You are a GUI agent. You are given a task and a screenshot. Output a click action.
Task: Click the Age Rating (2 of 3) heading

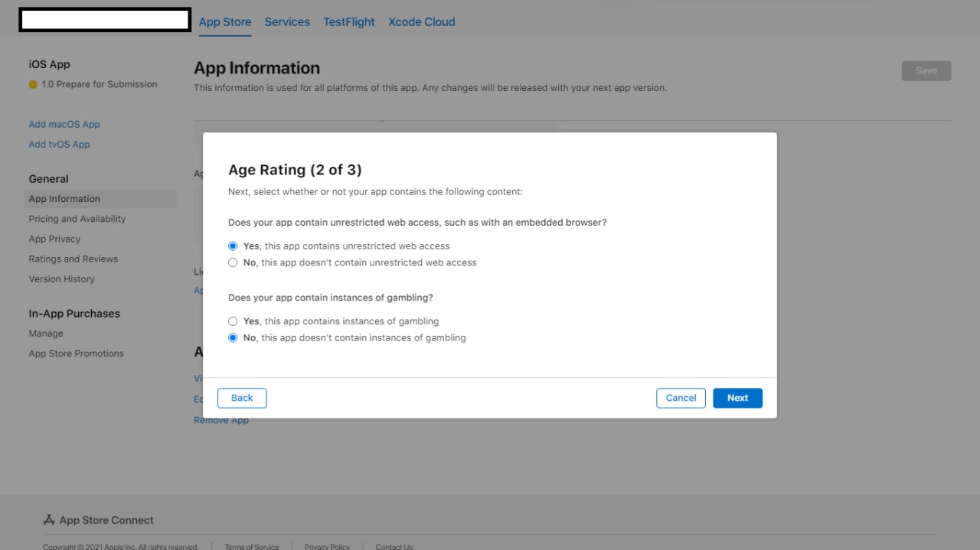click(295, 170)
